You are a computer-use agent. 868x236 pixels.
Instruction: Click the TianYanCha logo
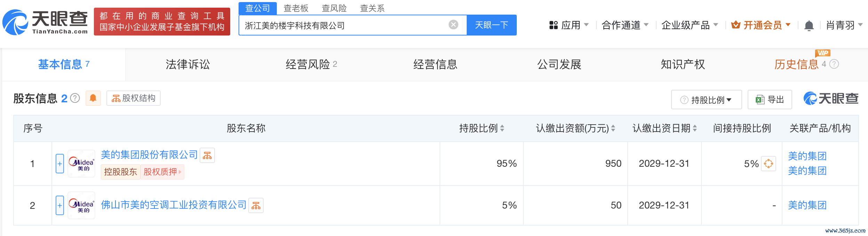[45, 22]
